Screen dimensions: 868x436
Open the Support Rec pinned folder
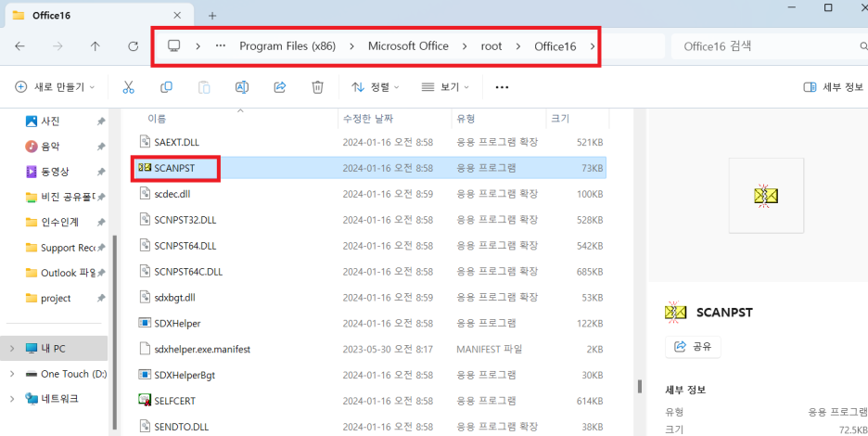pyautogui.click(x=67, y=248)
